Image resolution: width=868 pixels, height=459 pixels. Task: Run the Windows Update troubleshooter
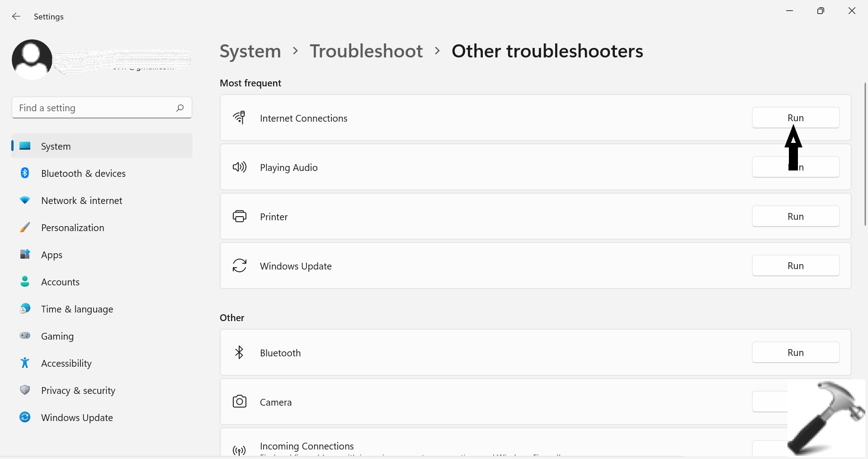pos(795,266)
